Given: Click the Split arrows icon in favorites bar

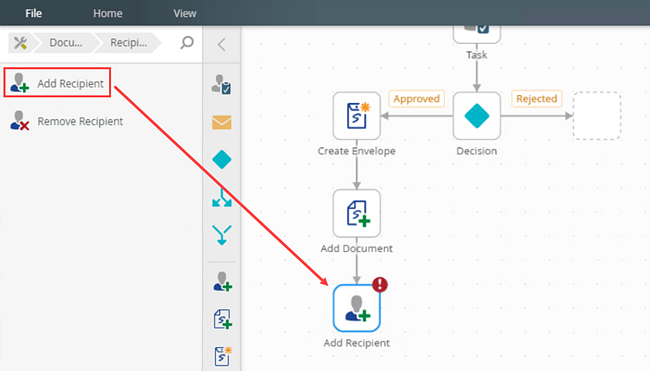Looking at the screenshot, I should click(222, 198).
